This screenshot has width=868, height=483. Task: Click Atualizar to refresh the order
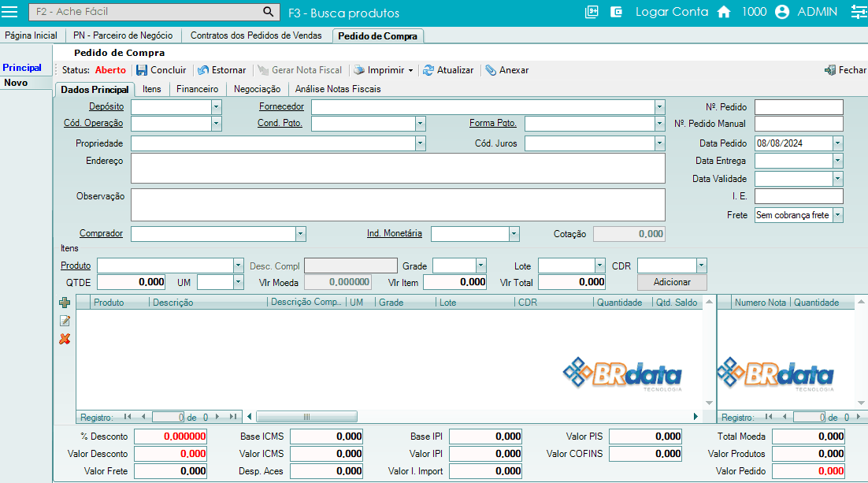click(448, 70)
